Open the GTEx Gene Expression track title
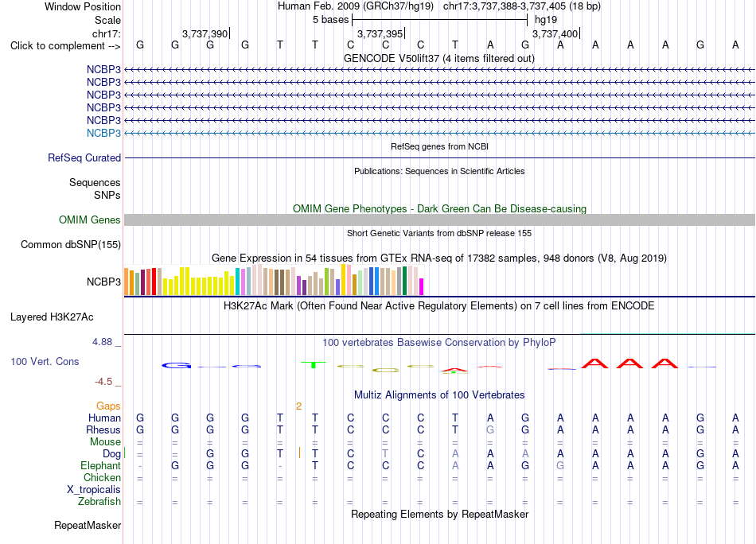The image size is (756, 544). pyautogui.click(x=439, y=258)
